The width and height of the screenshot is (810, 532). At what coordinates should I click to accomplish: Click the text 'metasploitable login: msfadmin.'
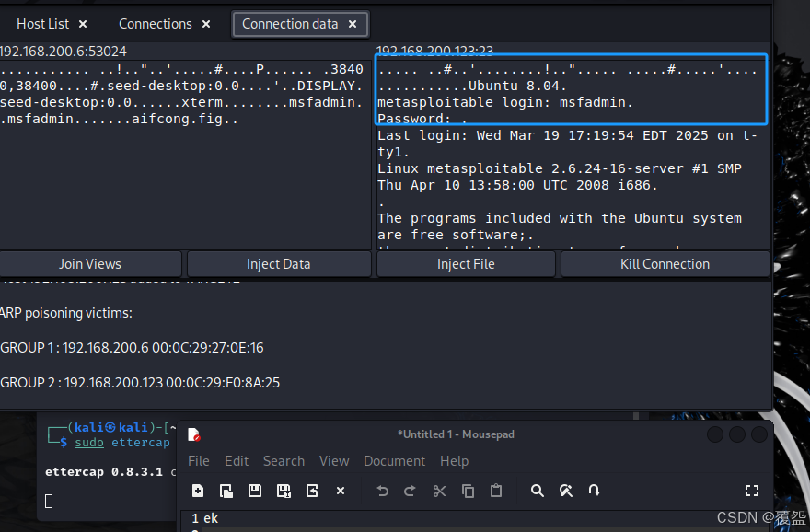point(505,102)
